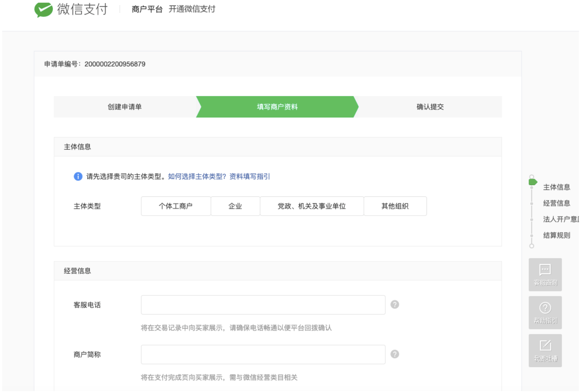Choose 党政、机关及事业单位 entity type
Image resolution: width=581 pixels, height=392 pixels.
coord(311,206)
